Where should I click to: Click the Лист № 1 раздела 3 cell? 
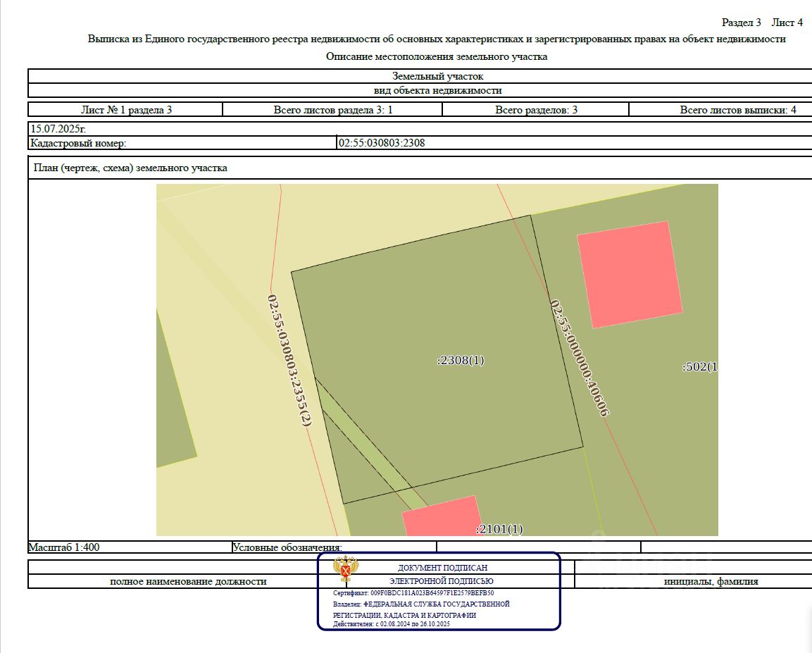tap(126, 110)
